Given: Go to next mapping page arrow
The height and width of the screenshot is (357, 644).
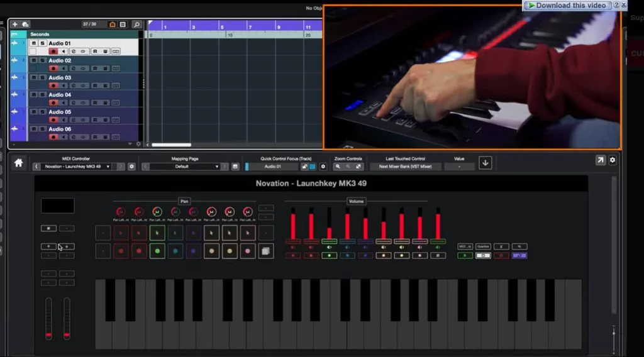Looking at the screenshot, I should click(x=225, y=167).
